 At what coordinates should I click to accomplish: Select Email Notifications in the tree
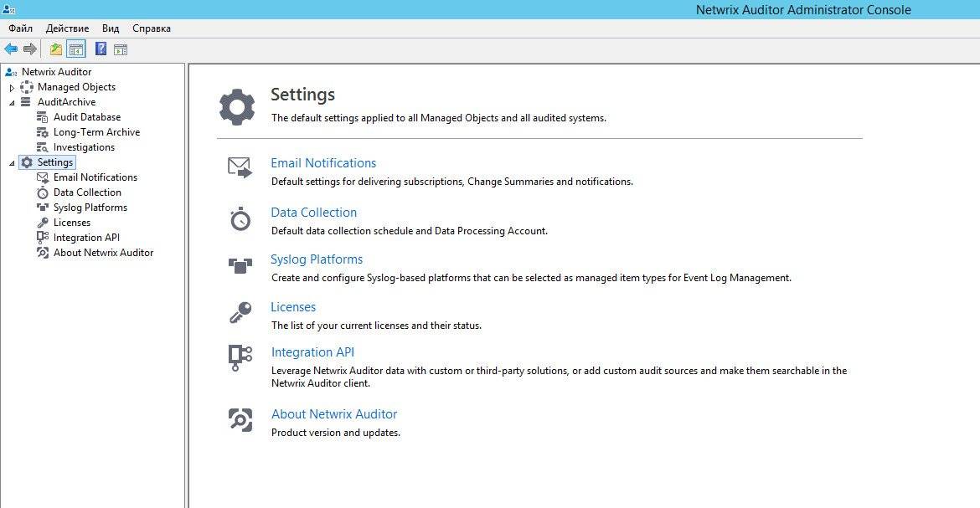[95, 177]
